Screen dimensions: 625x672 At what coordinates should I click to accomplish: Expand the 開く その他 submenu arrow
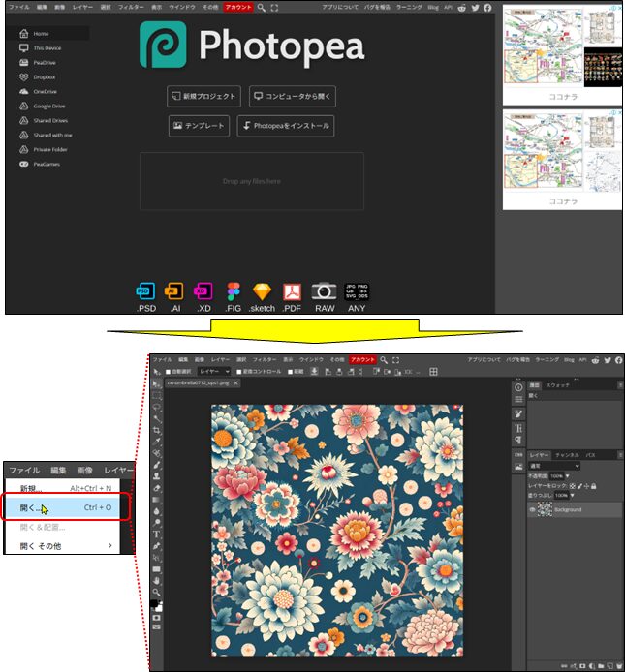click(x=109, y=545)
